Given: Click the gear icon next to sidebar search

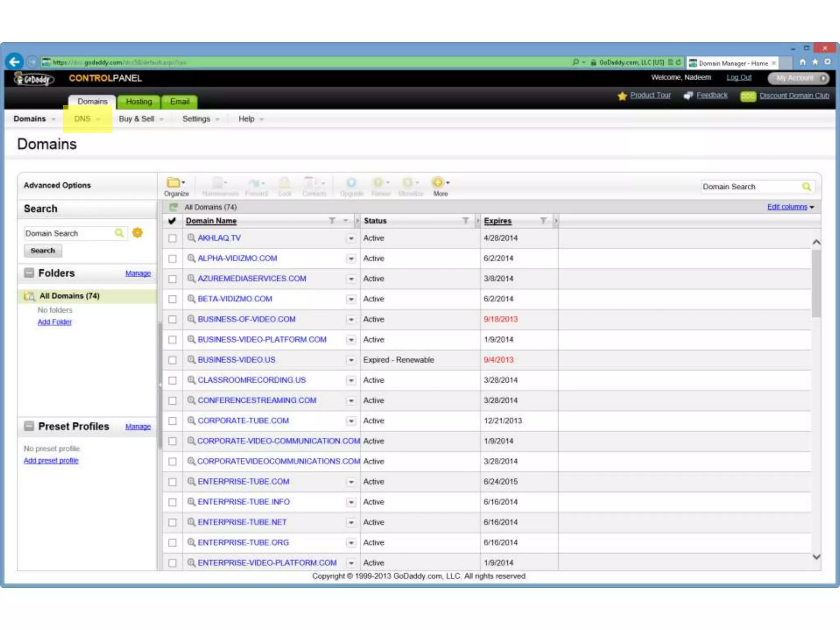Looking at the screenshot, I should (138, 233).
